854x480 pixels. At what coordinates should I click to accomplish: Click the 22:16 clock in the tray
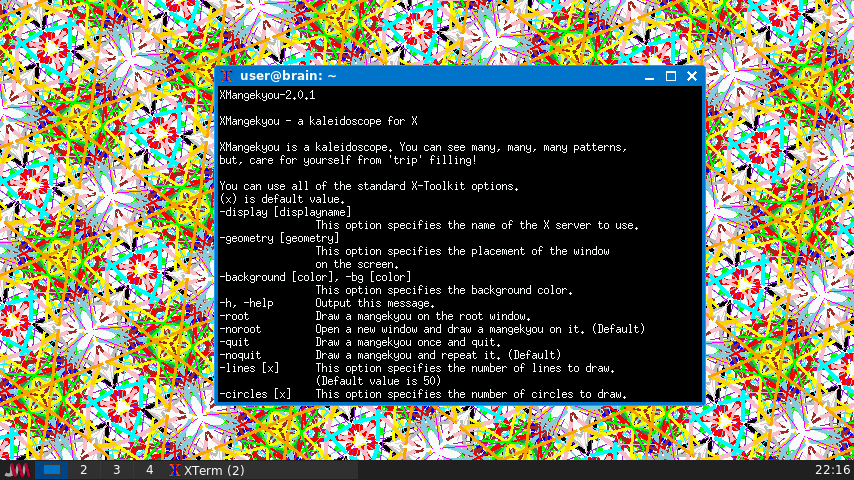[833, 470]
